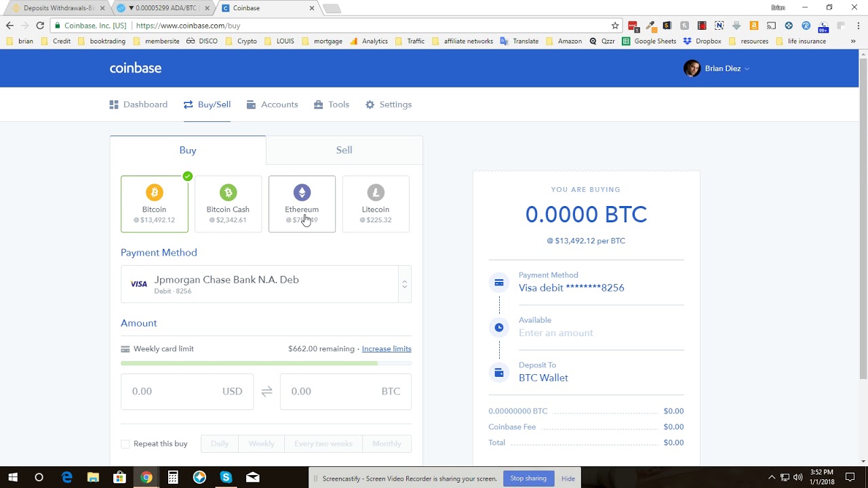This screenshot has height=488, width=868.
Task: Select the Every two weeks repeat option
Action: pos(323,444)
